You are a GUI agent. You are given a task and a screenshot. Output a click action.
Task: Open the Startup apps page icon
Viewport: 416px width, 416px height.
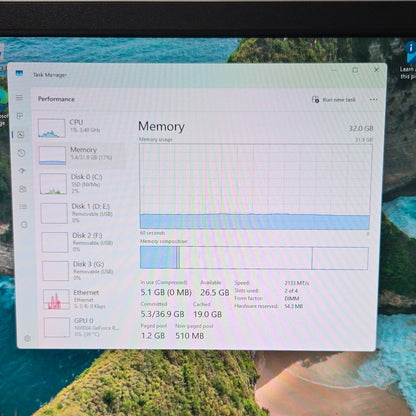[x=22, y=171]
